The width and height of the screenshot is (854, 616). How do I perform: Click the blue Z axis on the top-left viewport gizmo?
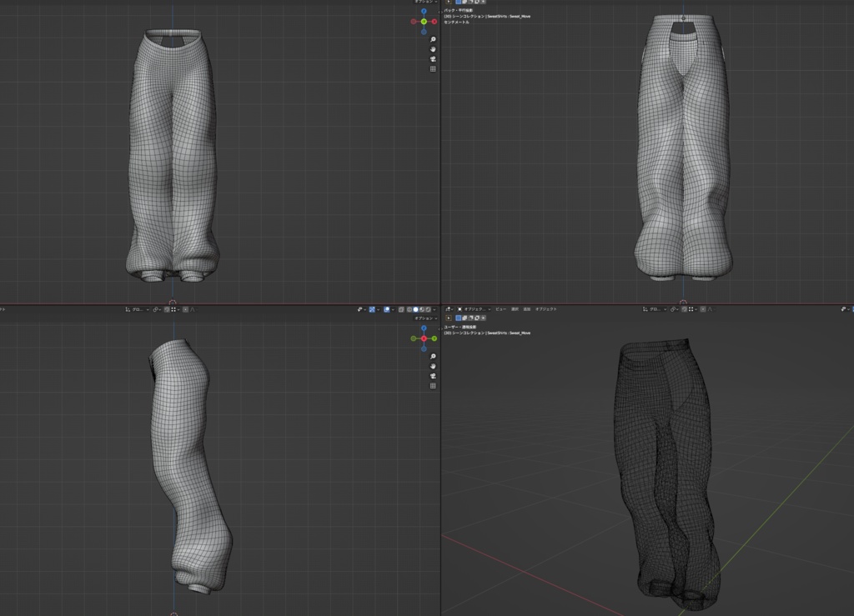[x=424, y=11]
